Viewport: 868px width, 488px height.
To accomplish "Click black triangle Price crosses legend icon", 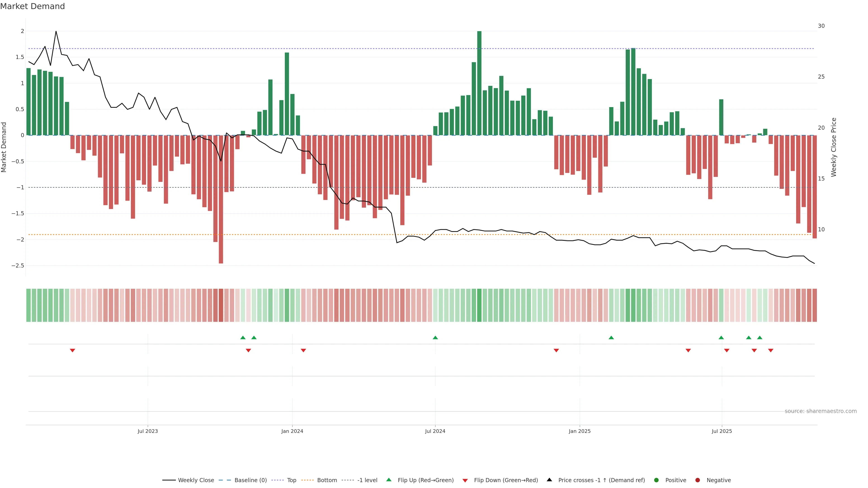I will [x=549, y=480].
